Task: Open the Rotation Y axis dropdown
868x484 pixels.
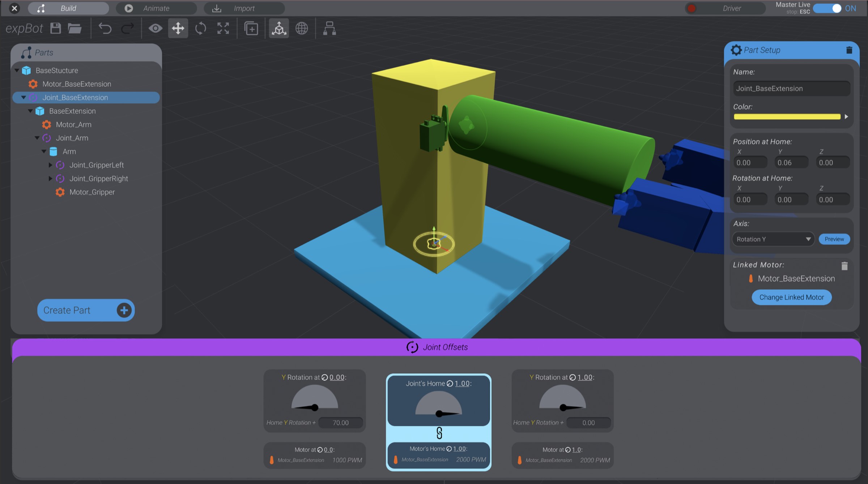Action: (773, 239)
